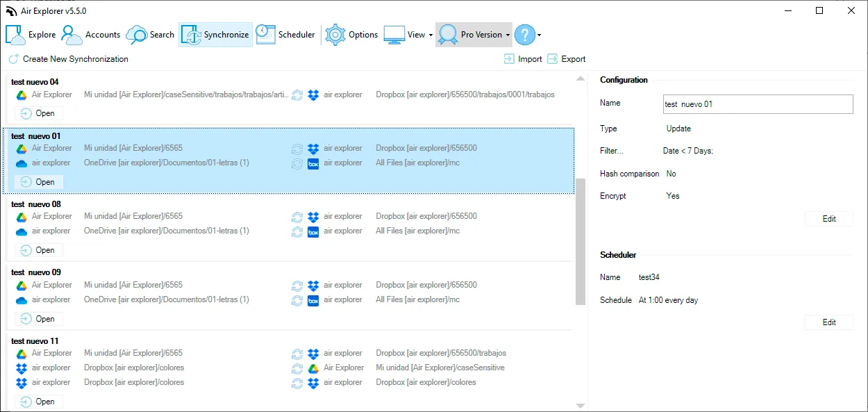Click the scrollbar up arrow

[581, 78]
